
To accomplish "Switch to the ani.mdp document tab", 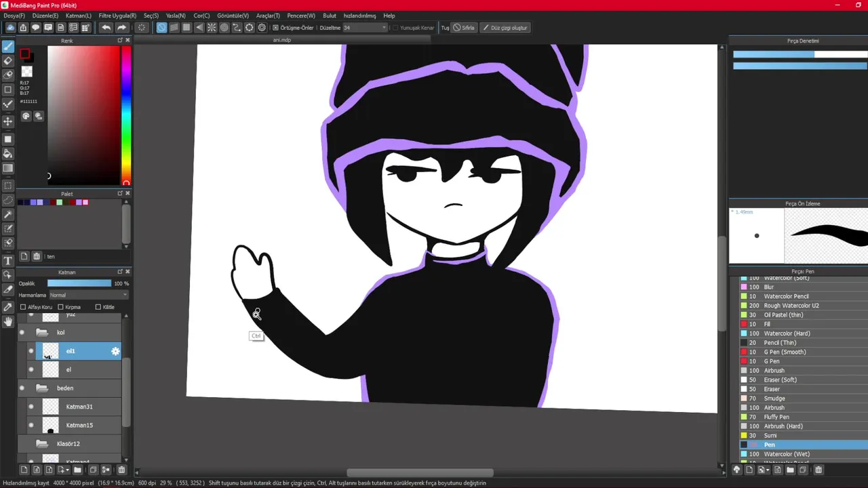I will (282, 40).
